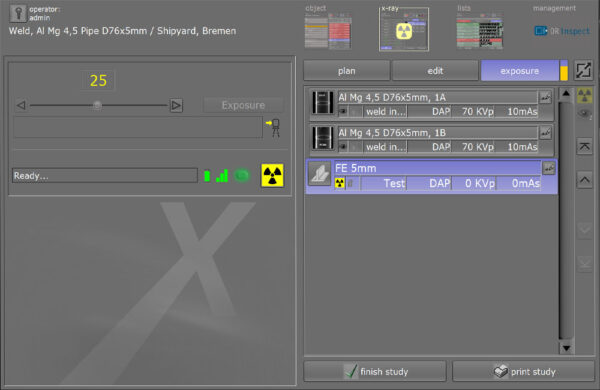Click the operator key lock icon
This screenshot has height=390, width=600.
coord(18,13)
